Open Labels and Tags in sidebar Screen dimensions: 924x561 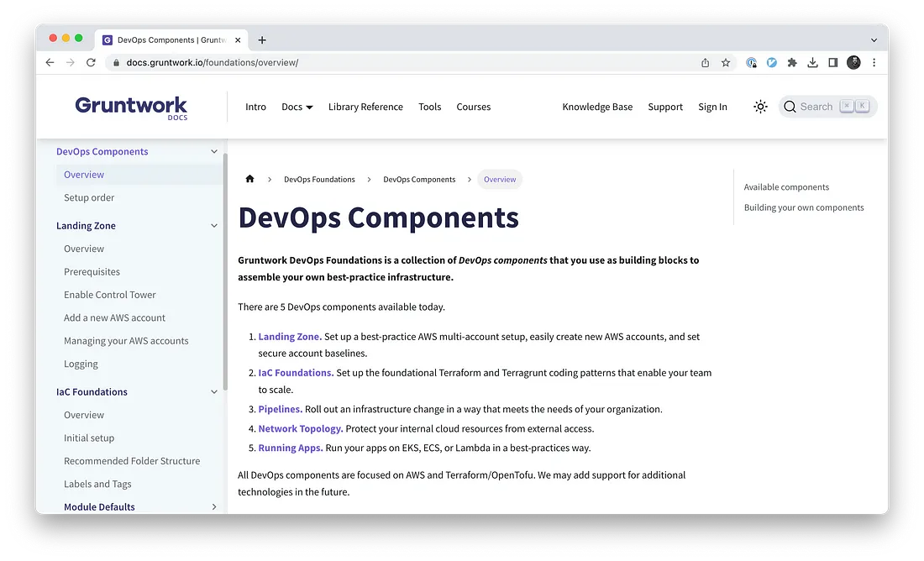(97, 484)
